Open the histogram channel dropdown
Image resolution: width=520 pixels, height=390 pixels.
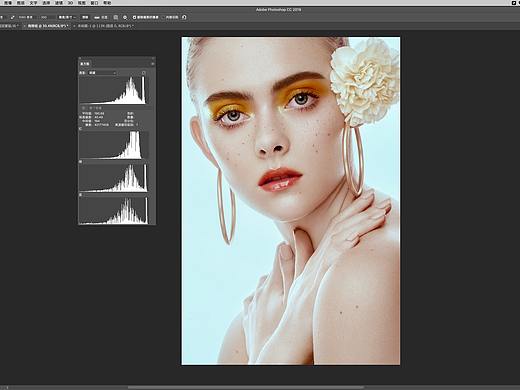pyautogui.click(x=102, y=73)
